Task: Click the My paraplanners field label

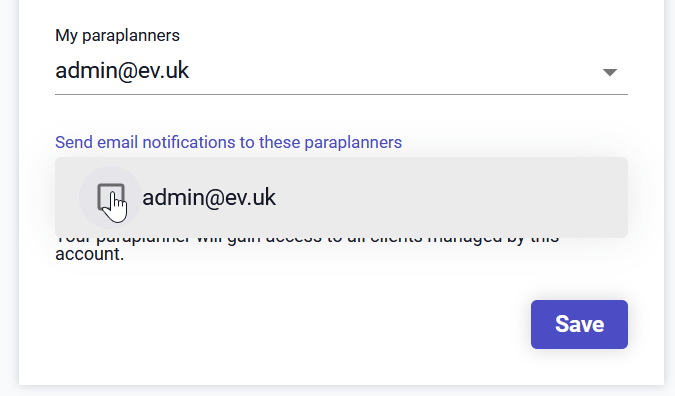Action: point(117,35)
